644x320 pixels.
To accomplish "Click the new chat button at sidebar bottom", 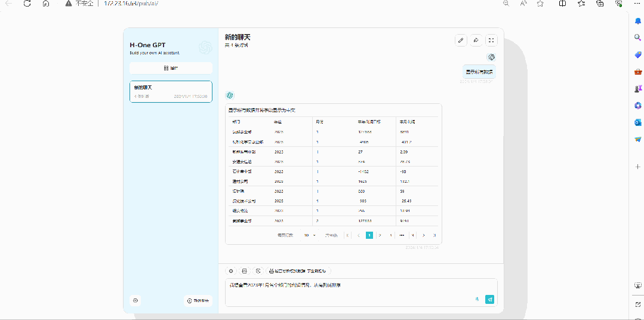I will pyautogui.click(x=198, y=301).
